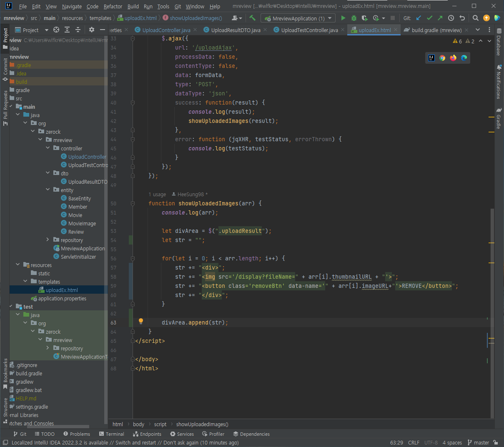Fold the showUploadedImages function at line 50
This screenshot has height=447, width=504.
tap(133, 203)
